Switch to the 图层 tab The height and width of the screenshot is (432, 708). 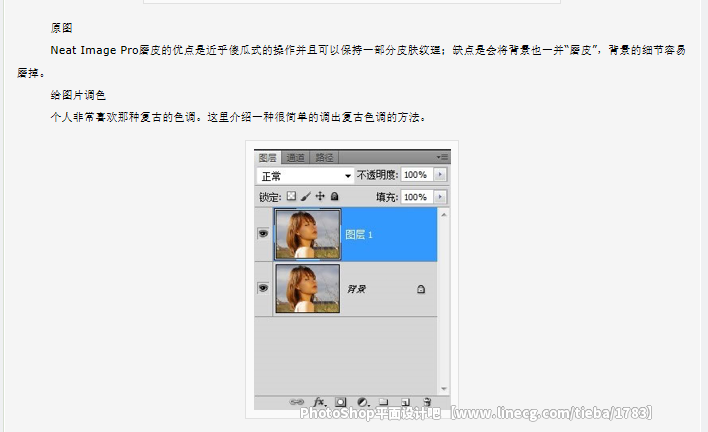click(x=267, y=158)
